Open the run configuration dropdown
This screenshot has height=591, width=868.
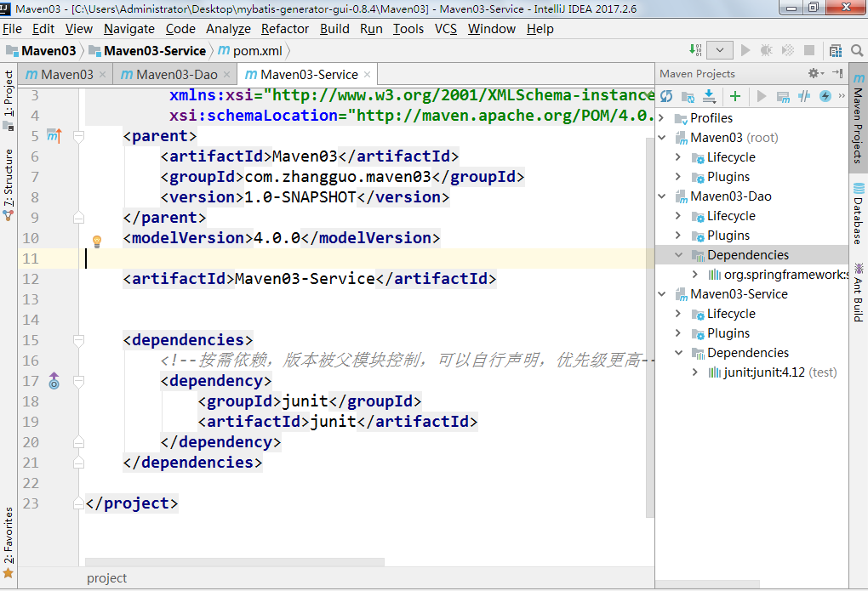(x=720, y=50)
